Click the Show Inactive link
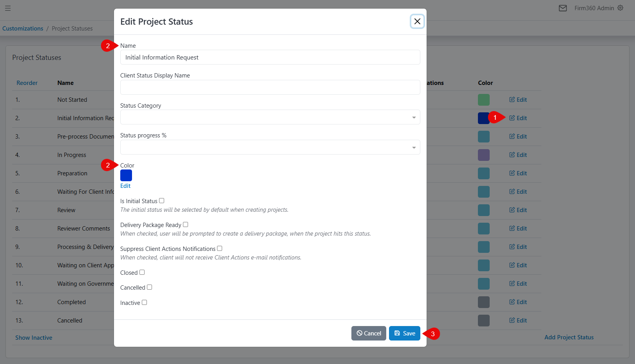The height and width of the screenshot is (364, 635). coord(34,337)
